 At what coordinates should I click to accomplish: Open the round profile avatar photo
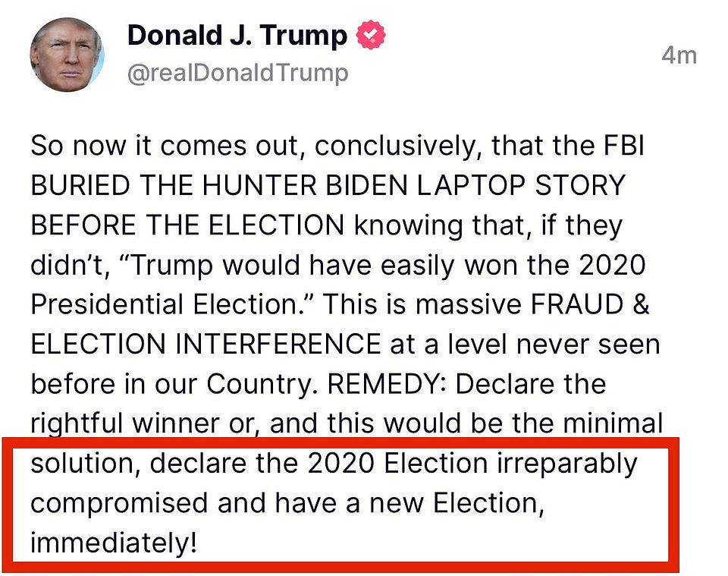tap(67, 55)
